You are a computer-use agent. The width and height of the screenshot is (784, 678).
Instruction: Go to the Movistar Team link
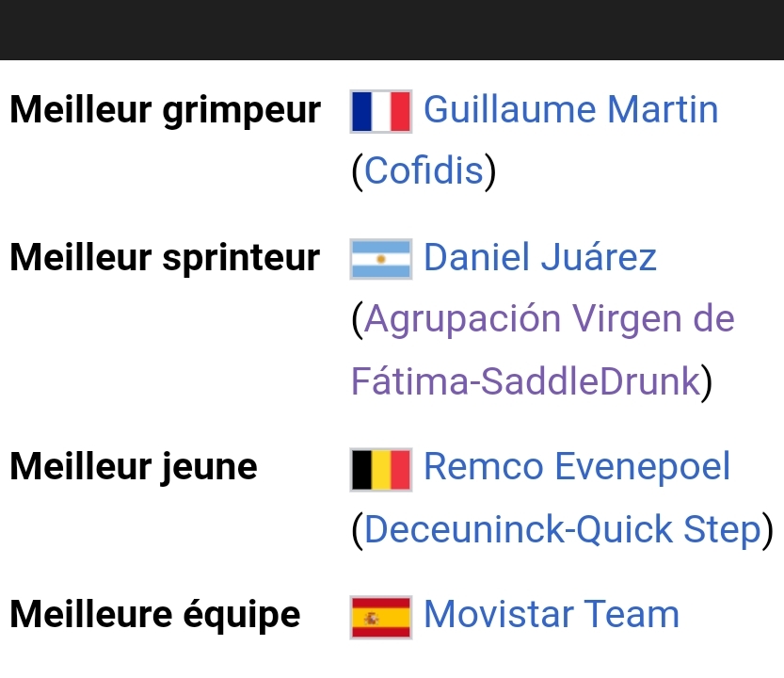(552, 615)
